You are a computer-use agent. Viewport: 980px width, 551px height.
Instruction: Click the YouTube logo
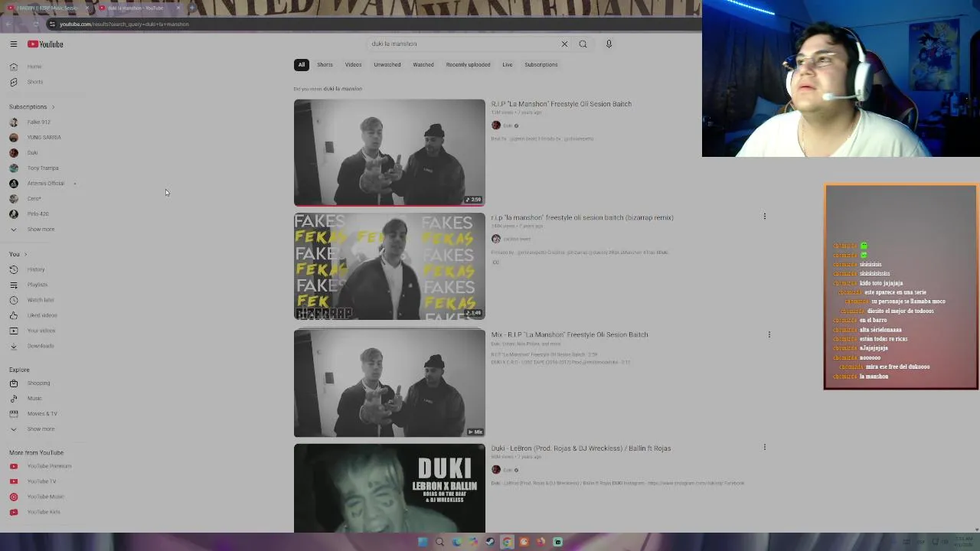[45, 44]
